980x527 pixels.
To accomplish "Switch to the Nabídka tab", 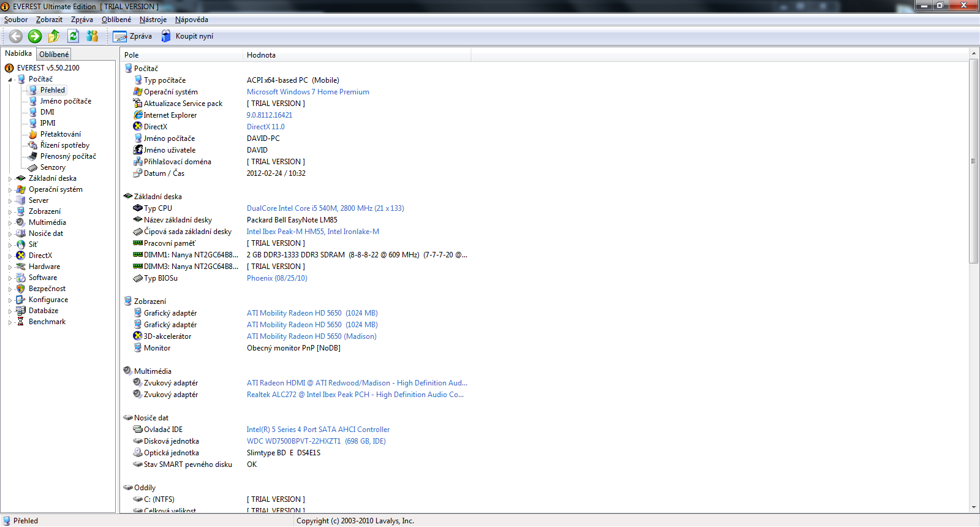I will click(x=18, y=53).
